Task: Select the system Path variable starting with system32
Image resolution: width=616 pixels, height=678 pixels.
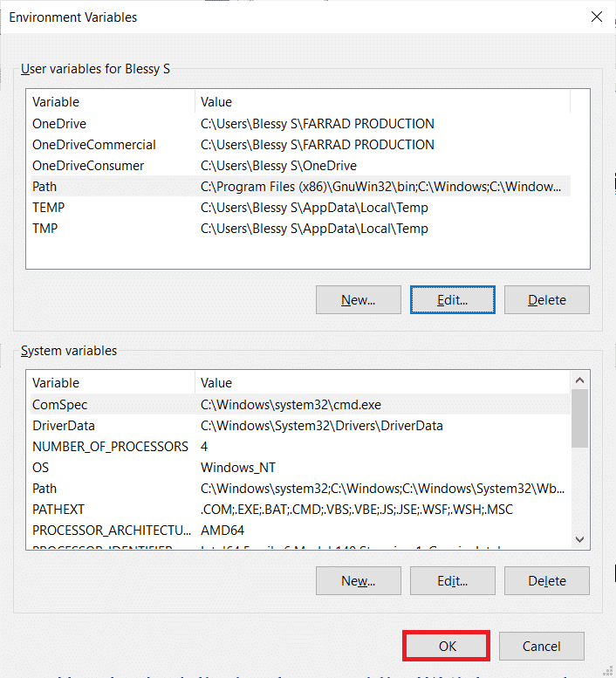Action: tap(300, 488)
